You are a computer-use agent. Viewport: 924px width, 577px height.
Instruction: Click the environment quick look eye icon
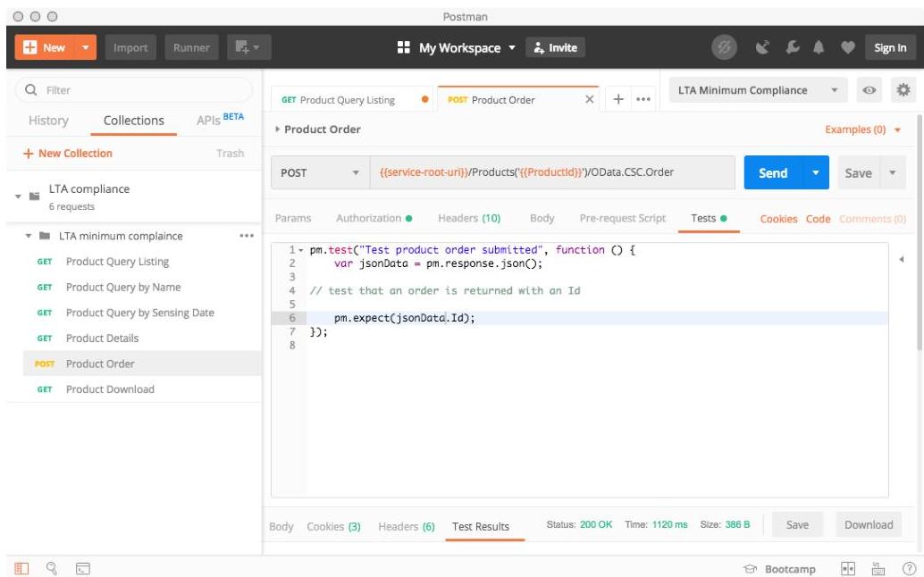[869, 90]
